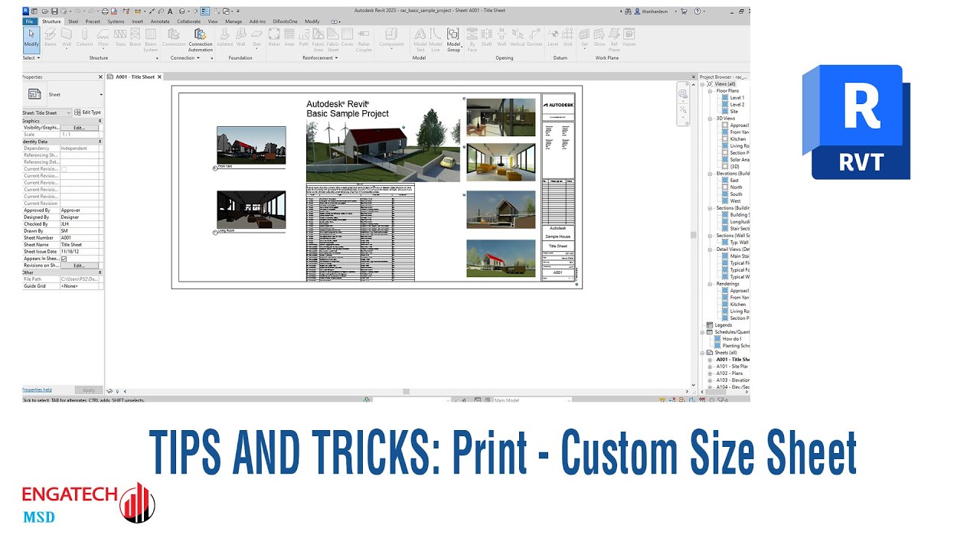
Task: Expand the Legends node in Project Browser
Action: click(x=722, y=325)
